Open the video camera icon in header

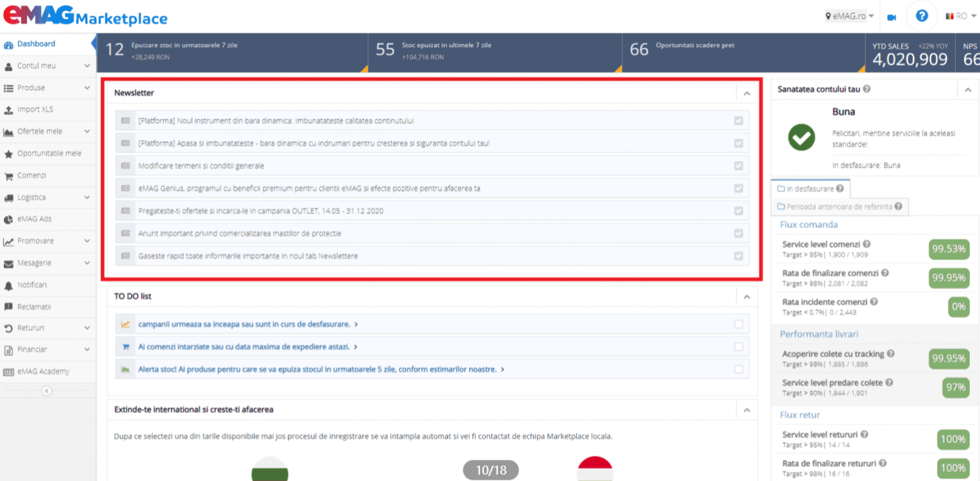pos(892,17)
